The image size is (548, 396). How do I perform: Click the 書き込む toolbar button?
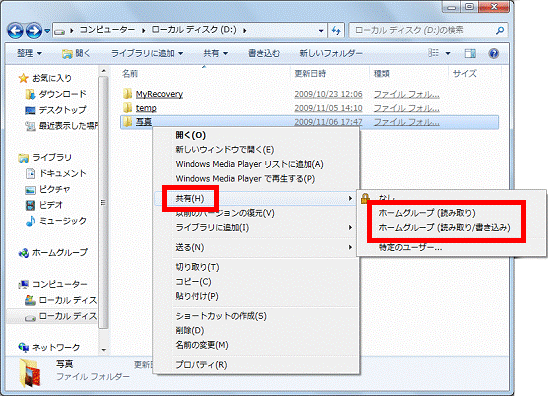[x=264, y=53]
